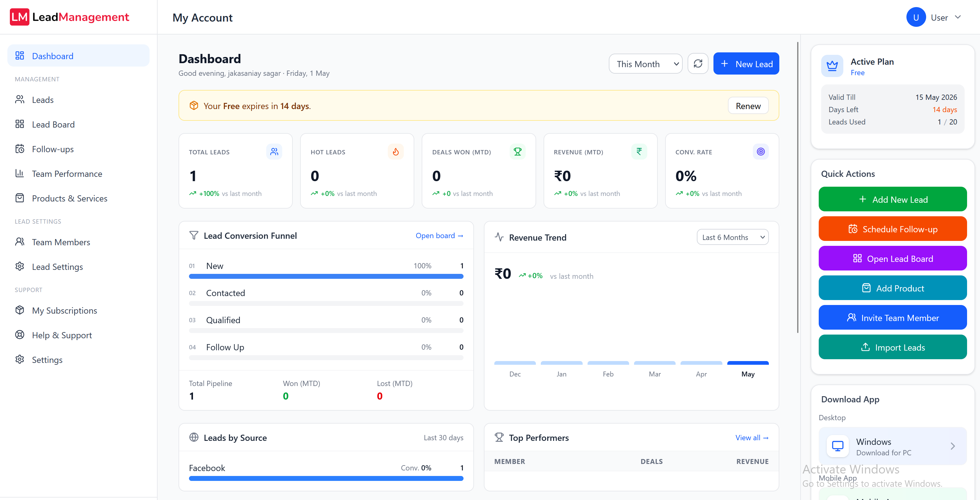Viewport: 980px width, 500px height.
Task: Click the Contacted stage progress bar
Action: [x=326, y=303]
